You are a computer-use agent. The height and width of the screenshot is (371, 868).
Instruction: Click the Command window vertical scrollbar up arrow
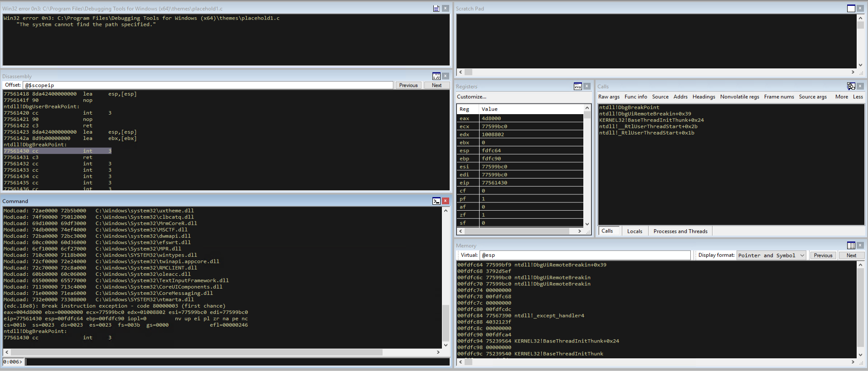coord(446,211)
